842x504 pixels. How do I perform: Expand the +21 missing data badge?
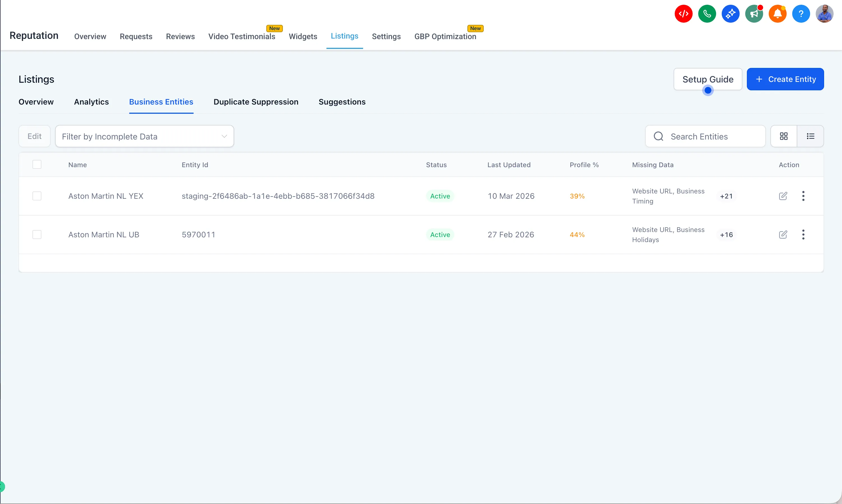tap(726, 196)
